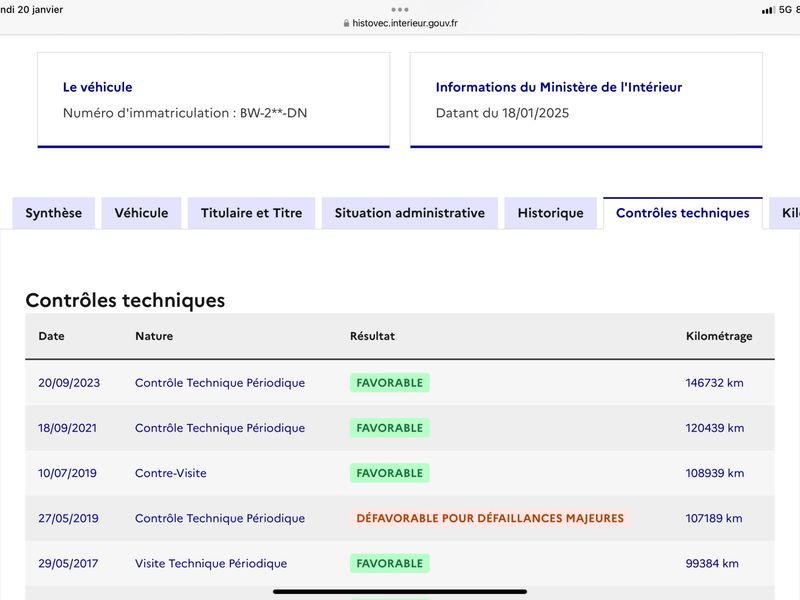This screenshot has width=800, height=600.
Task: Switch to the Véhicule tab
Action: pyautogui.click(x=141, y=213)
